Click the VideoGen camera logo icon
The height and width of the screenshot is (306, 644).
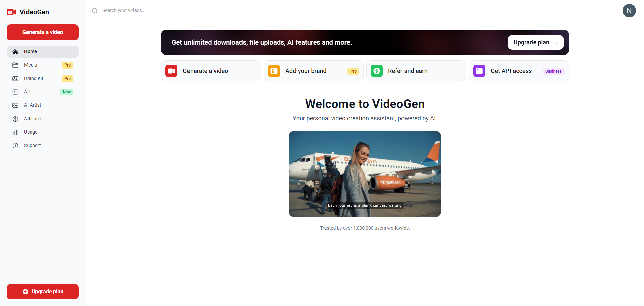[11, 12]
